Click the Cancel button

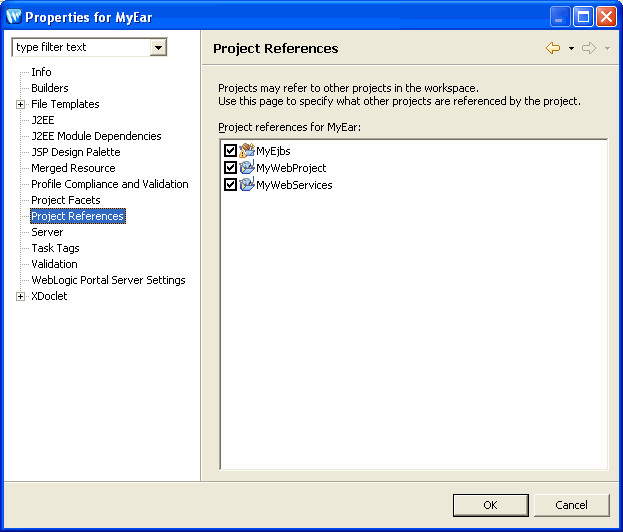(571, 505)
